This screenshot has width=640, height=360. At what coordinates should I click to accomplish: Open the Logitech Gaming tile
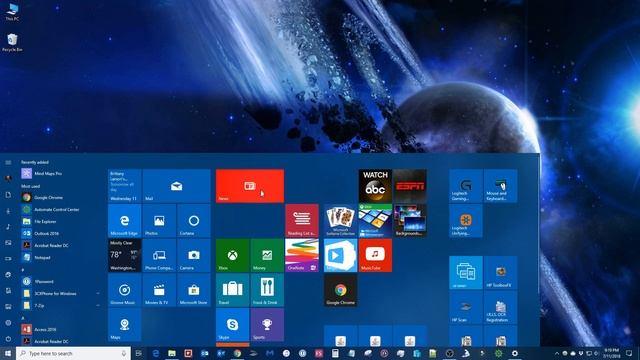click(466, 186)
